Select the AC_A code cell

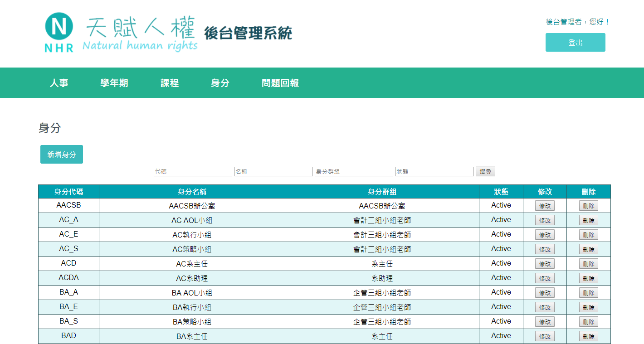click(x=68, y=220)
